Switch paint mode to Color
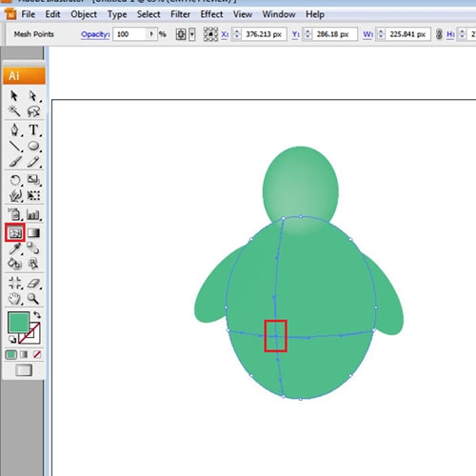The height and width of the screenshot is (476, 476). [x=11, y=354]
